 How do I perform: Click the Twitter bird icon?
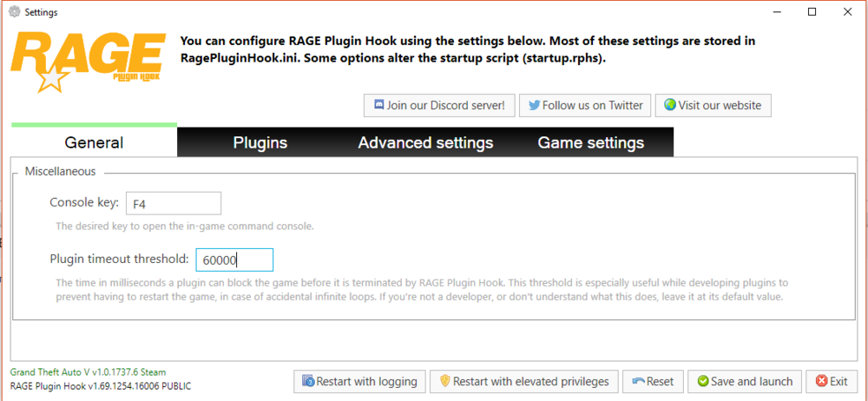(x=534, y=105)
